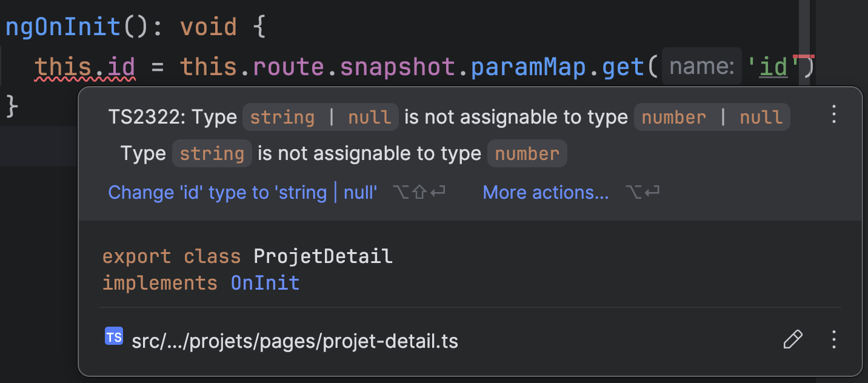Click the ProjetDetail class name in popup

point(323,256)
